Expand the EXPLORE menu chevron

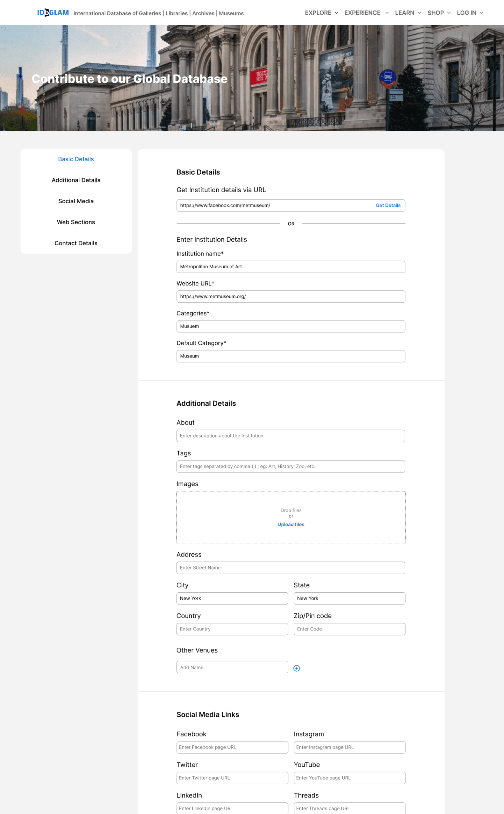pyautogui.click(x=336, y=13)
